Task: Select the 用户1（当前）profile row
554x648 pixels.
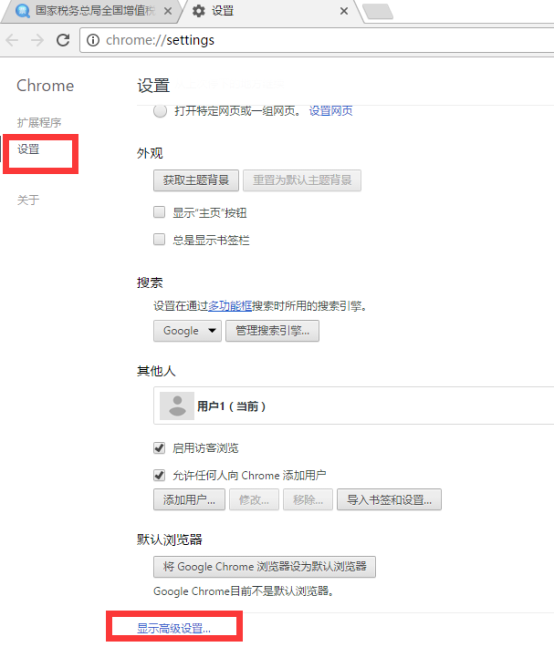Action: (354, 406)
